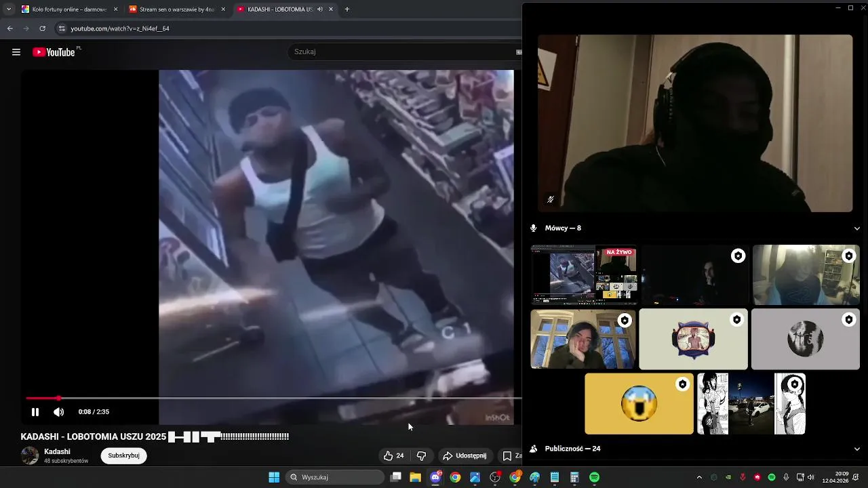The image size is (868, 488).
Task: Expand hidden system tray icons
Action: point(699,477)
